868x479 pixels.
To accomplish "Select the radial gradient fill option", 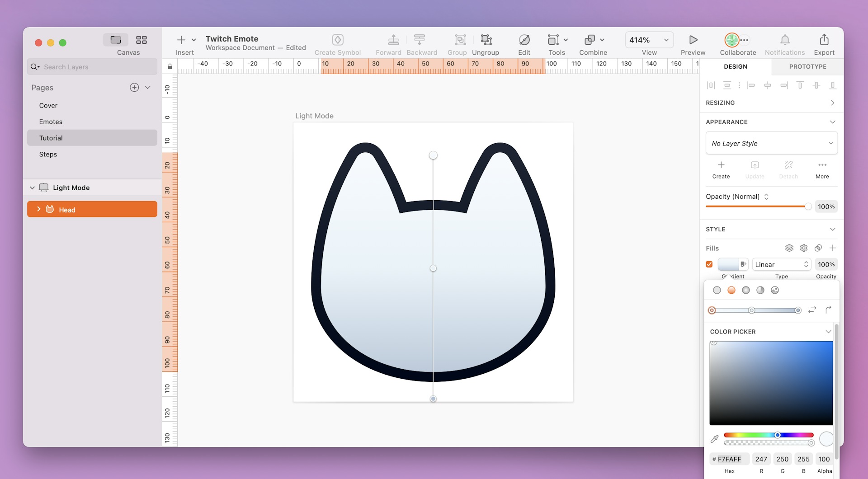I will (746, 290).
